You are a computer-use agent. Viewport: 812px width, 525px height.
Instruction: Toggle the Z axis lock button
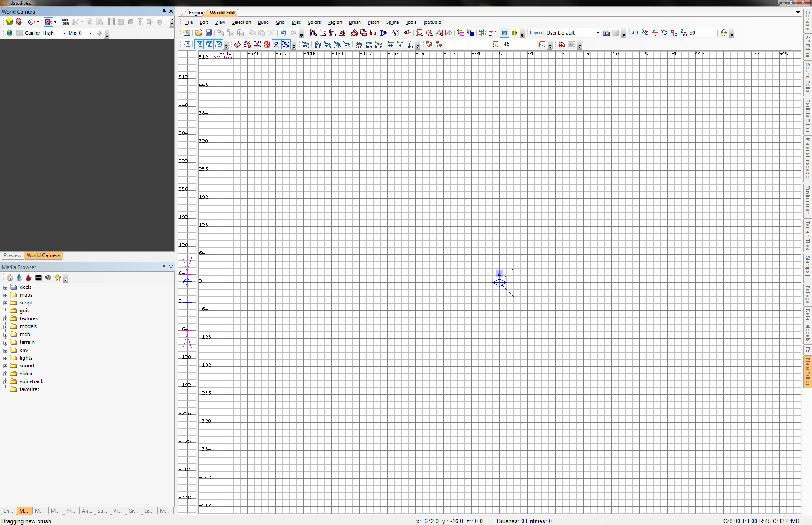pos(219,44)
